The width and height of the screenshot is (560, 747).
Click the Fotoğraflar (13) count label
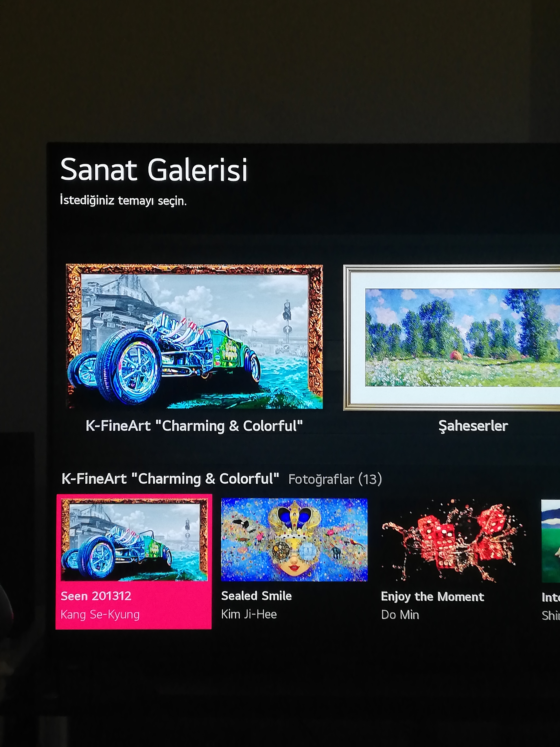click(335, 480)
